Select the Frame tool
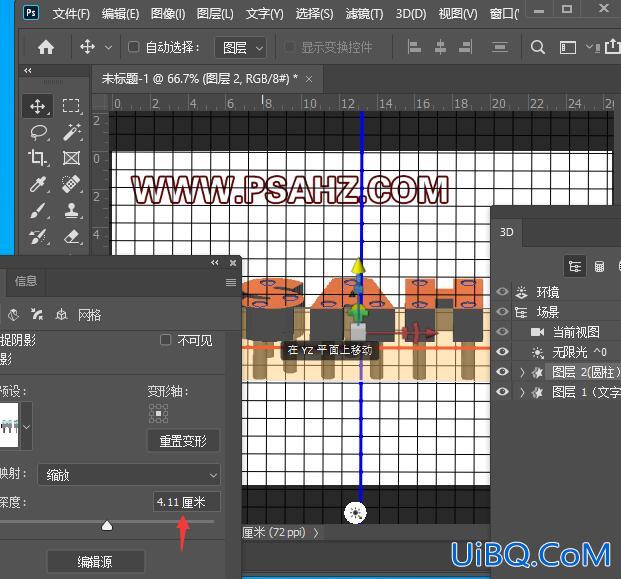 click(x=71, y=158)
